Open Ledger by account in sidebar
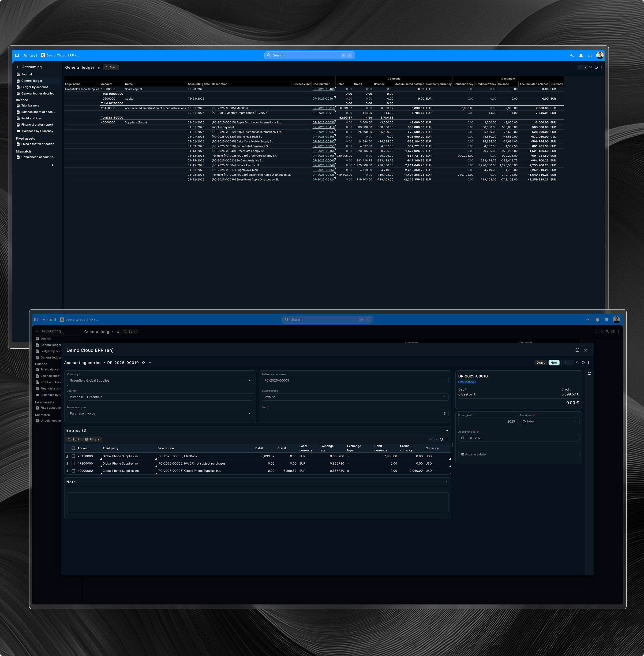The image size is (644, 656). (x=34, y=87)
